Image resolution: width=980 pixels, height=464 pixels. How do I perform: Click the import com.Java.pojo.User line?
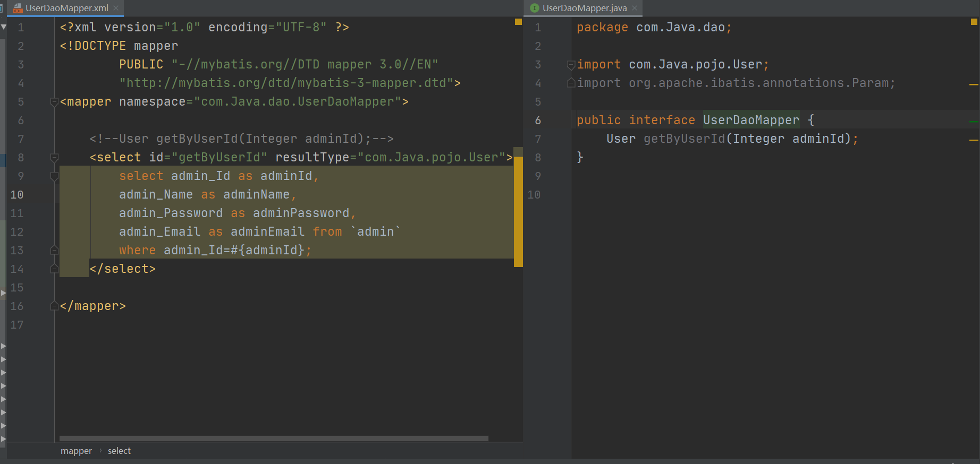coord(673,64)
